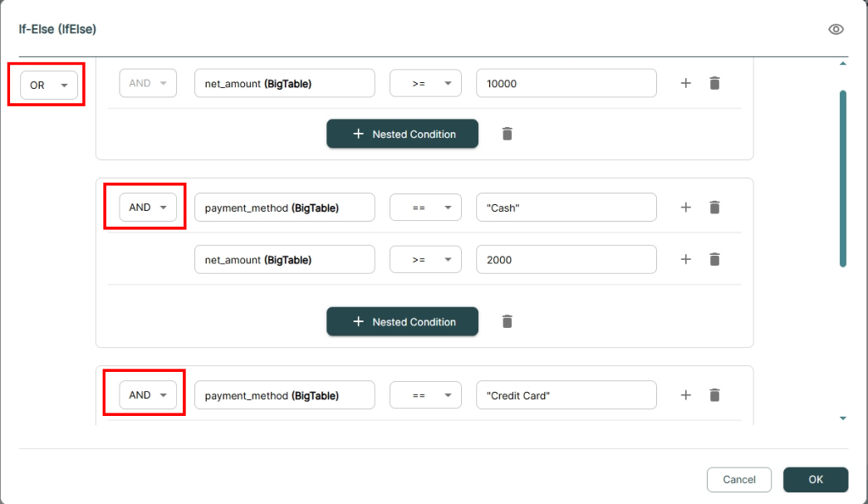Open AND dropdown beside "Credit Card" condition
The image size is (868, 504).
pyautogui.click(x=147, y=395)
